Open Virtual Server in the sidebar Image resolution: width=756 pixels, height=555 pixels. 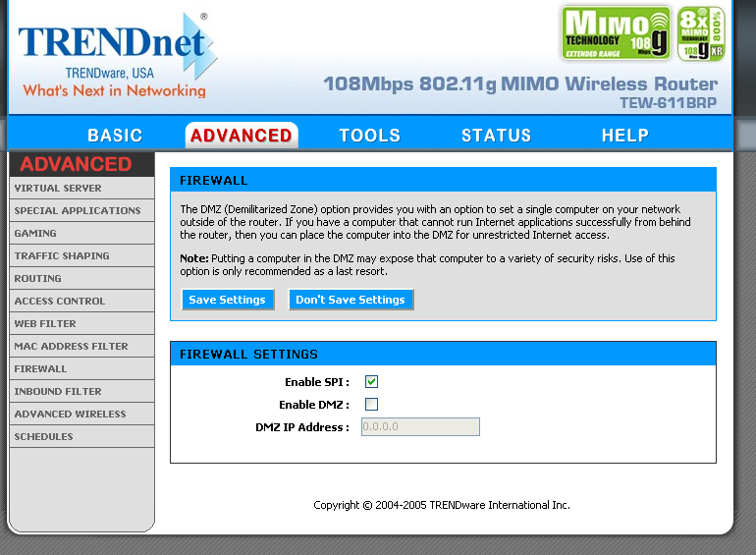(x=81, y=188)
